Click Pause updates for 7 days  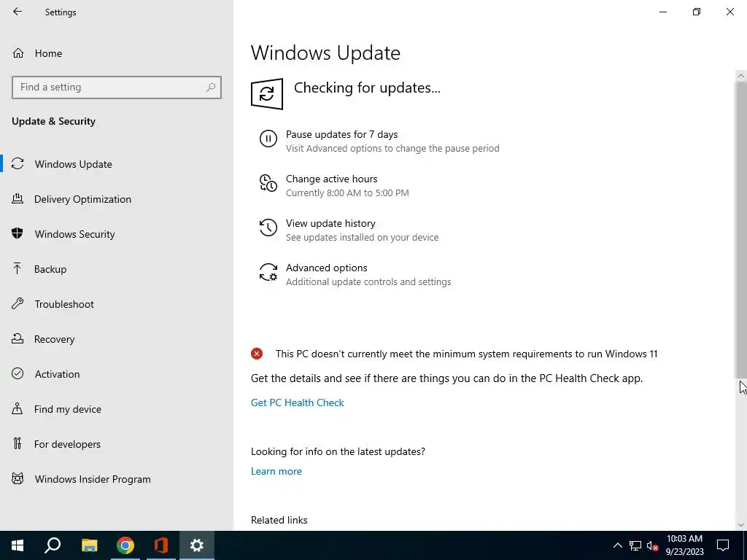click(341, 134)
